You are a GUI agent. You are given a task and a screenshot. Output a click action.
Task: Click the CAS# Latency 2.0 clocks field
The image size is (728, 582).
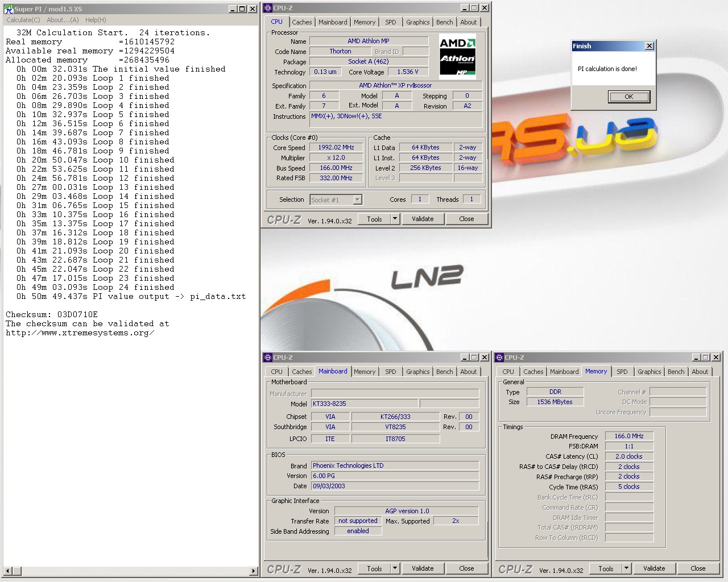(629, 456)
